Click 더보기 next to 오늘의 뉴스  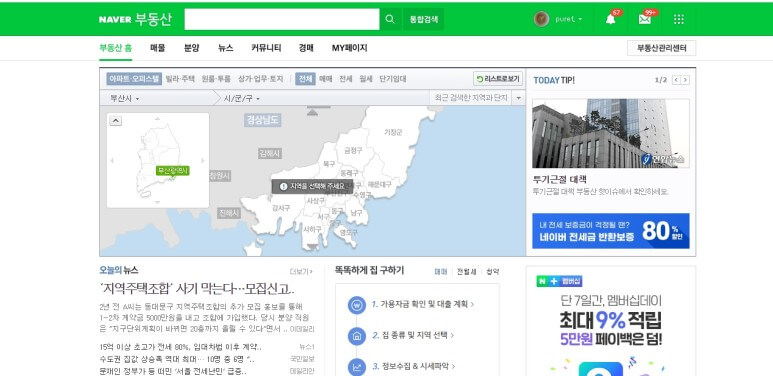pyautogui.click(x=301, y=272)
